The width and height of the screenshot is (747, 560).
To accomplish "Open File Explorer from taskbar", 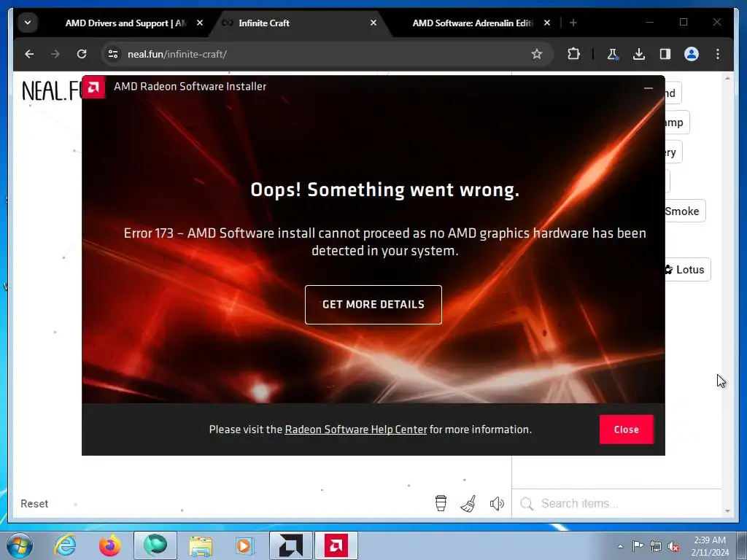I will click(201, 545).
